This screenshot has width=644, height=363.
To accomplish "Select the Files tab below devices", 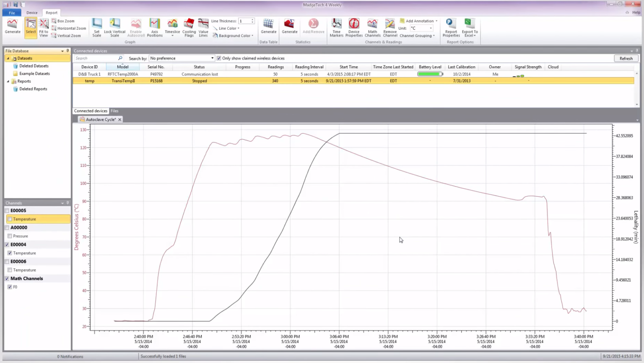I will pyautogui.click(x=114, y=111).
